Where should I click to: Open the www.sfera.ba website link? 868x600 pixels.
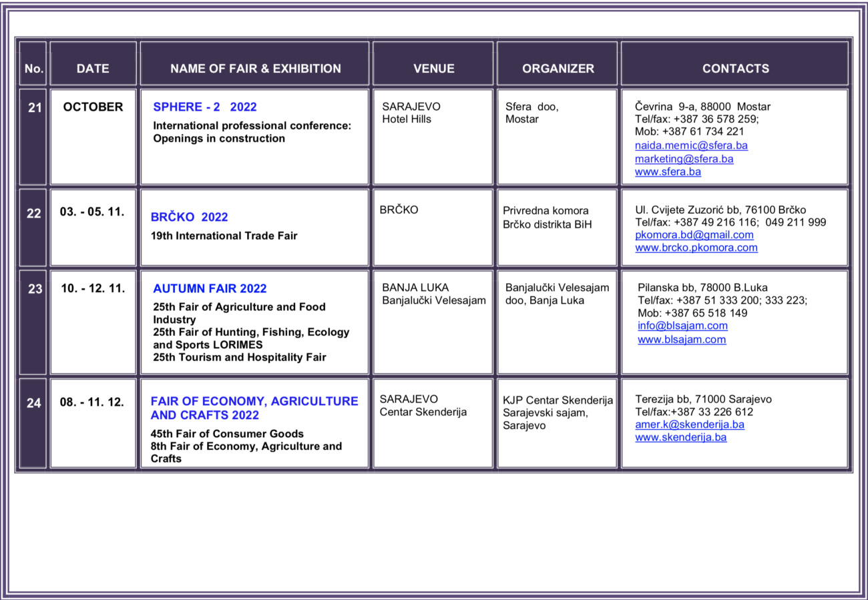click(x=668, y=172)
